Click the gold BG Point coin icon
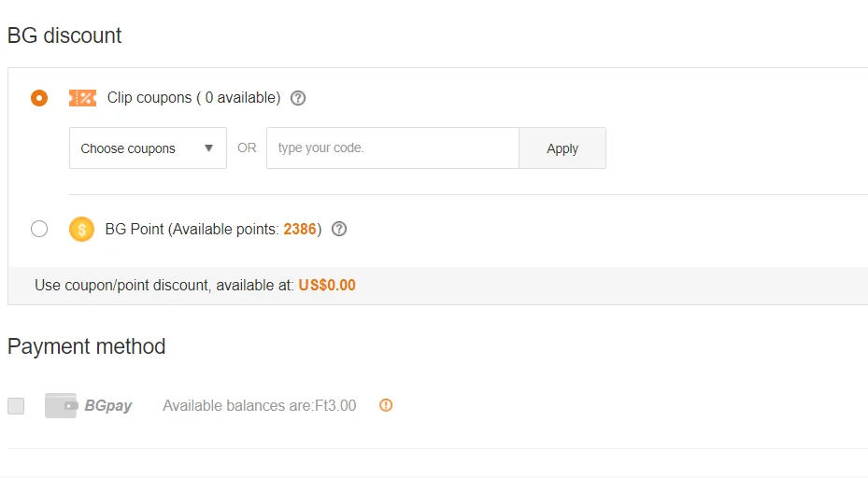The image size is (868, 478). pos(82,229)
